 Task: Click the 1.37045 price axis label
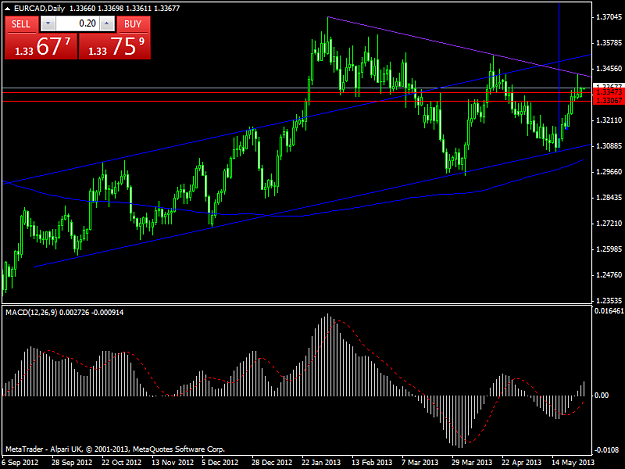tap(609, 17)
